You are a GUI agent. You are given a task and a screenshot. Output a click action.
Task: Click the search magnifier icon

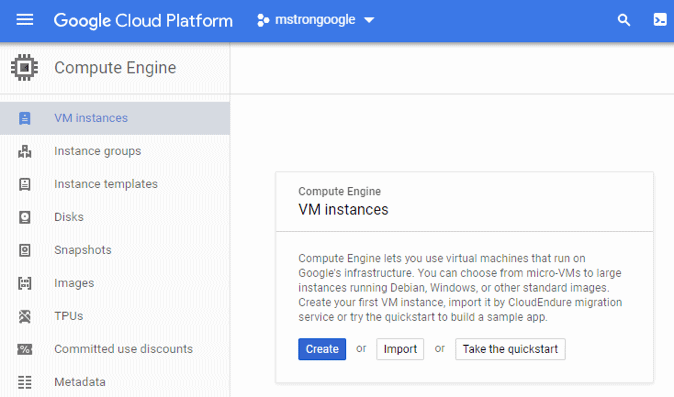(x=624, y=20)
